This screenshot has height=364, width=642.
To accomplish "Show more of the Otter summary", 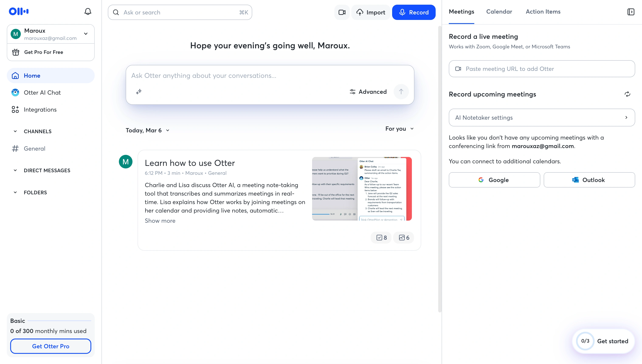I will click(x=160, y=221).
